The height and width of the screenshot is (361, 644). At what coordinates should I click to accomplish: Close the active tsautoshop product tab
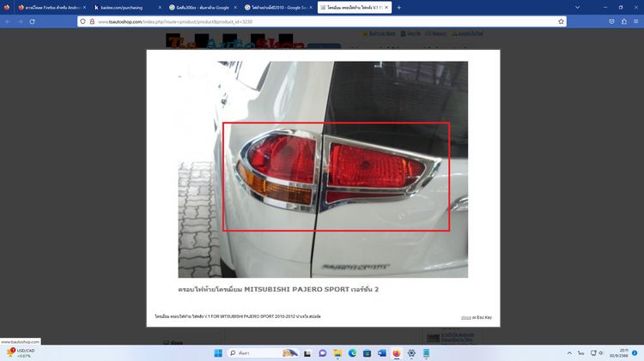click(386, 8)
